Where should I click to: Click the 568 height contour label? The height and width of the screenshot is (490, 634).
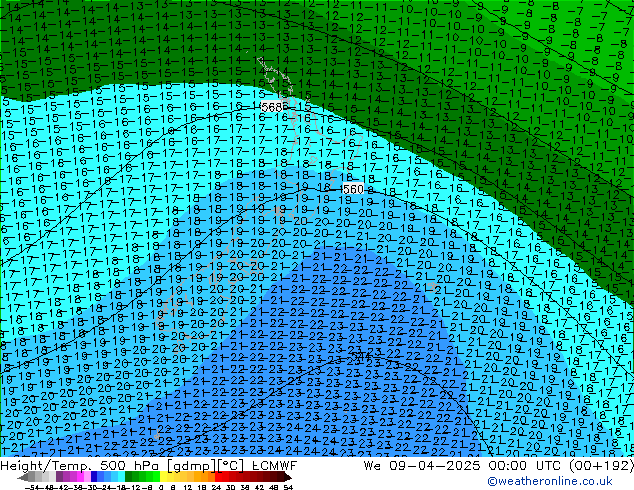(272, 107)
